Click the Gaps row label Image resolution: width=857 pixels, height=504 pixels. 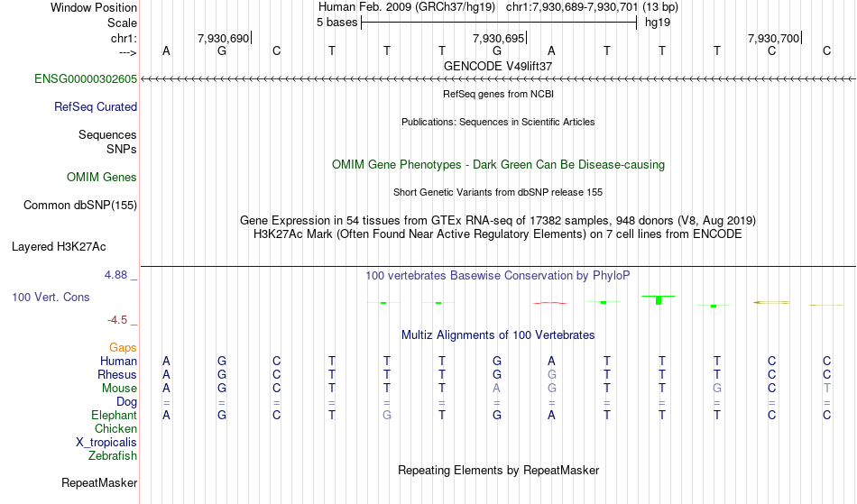(x=123, y=348)
